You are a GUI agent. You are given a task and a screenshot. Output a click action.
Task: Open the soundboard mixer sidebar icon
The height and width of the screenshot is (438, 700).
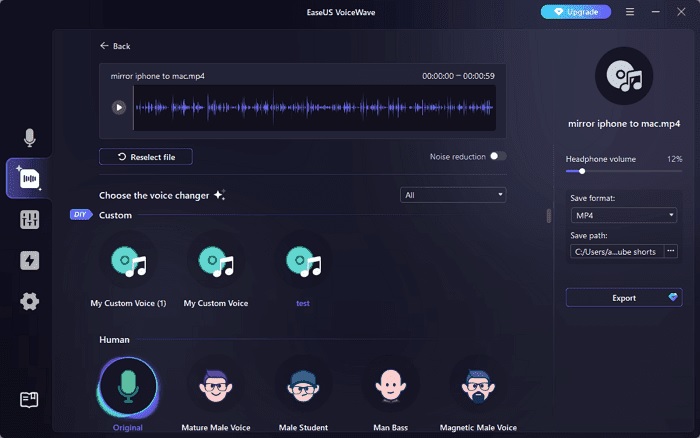[30, 220]
